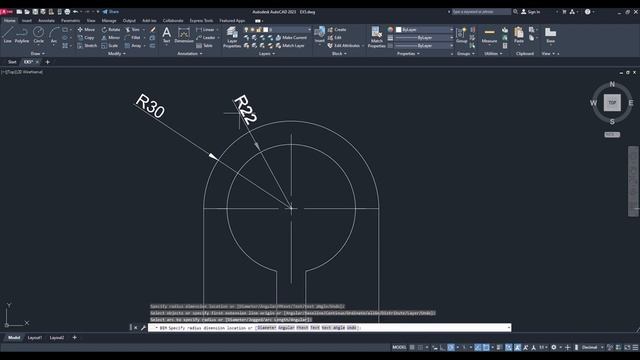640x360 pixels.
Task: Expand the Modify panel
Action: point(116,53)
